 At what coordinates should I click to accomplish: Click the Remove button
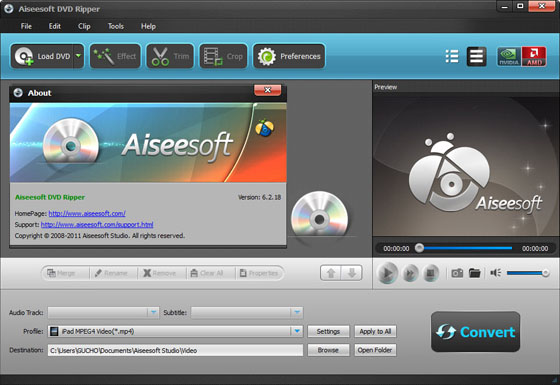(x=162, y=273)
